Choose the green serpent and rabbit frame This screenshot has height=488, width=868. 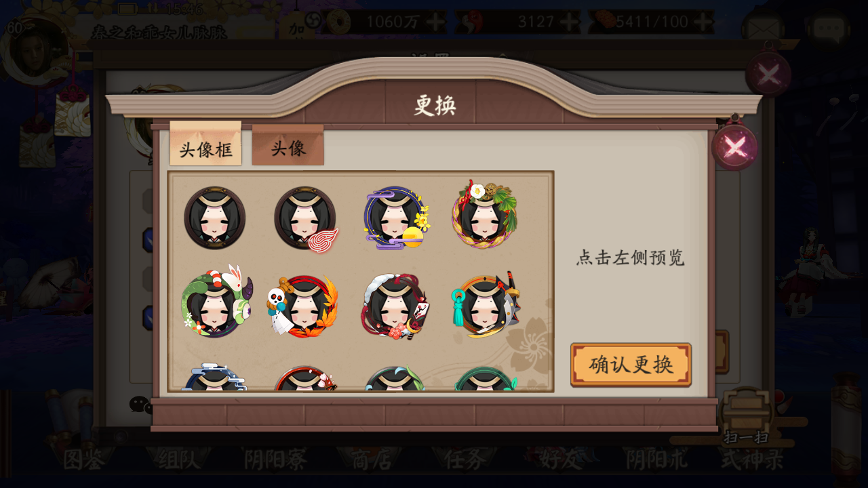click(x=216, y=302)
